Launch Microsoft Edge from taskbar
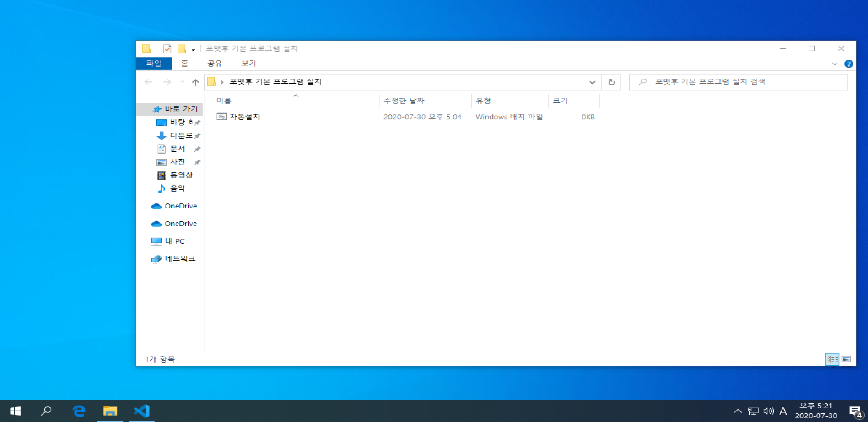The image size is (868, 422). [79, 411]
